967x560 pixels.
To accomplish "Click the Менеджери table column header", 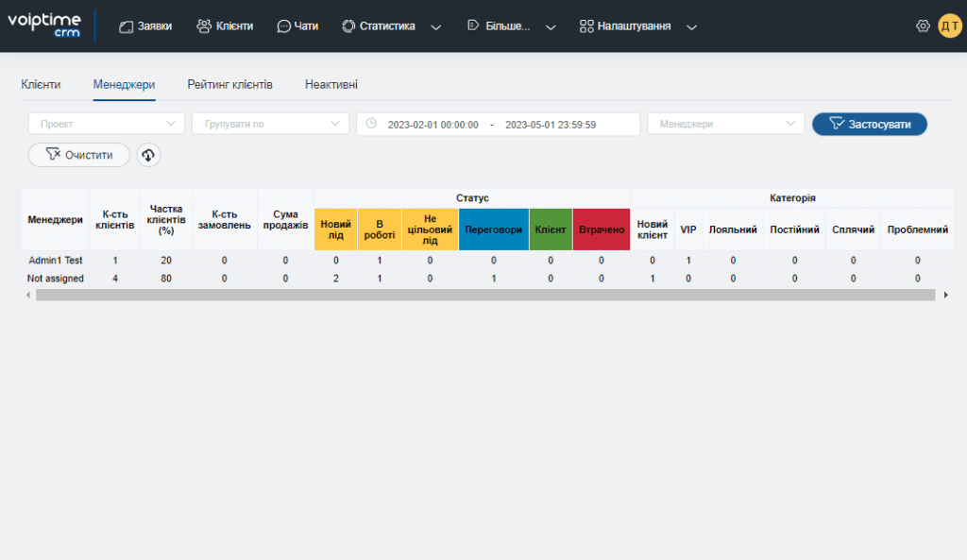I will 56,219.
